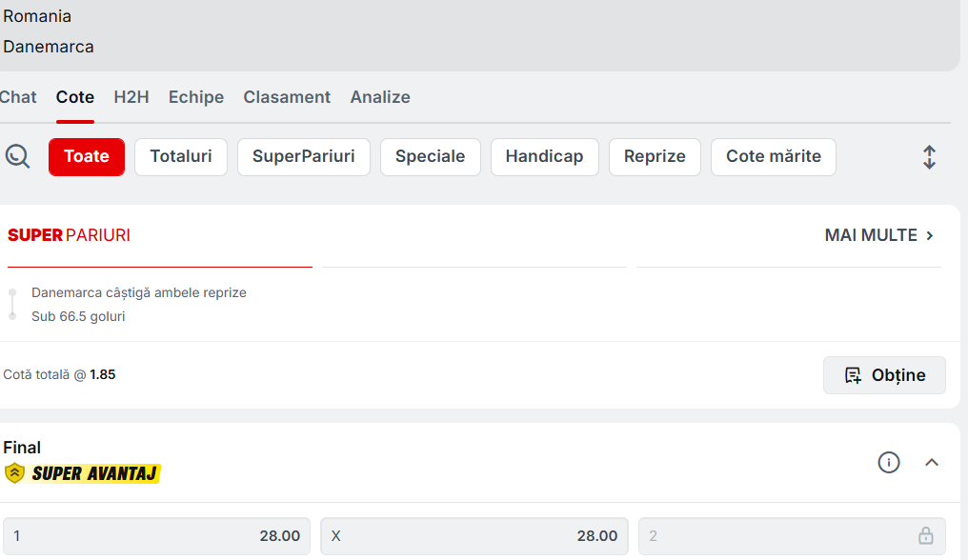The image size is (968, 560).
Task: Open the Clasament tab
Action: [287, 97]
